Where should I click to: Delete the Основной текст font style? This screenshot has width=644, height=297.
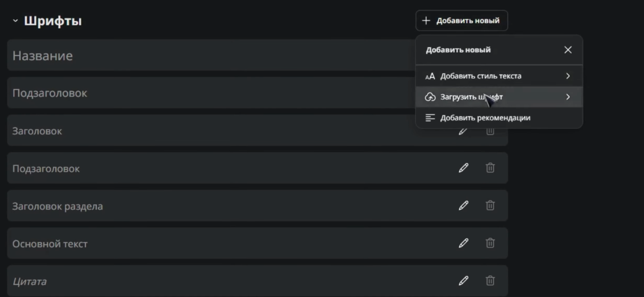click(x=490, y=243)
